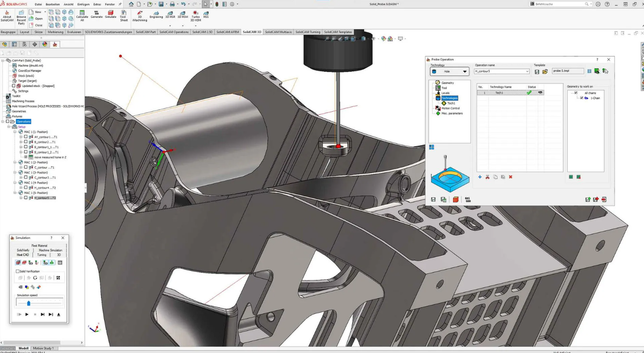The width and height of the screenshot is (644, 353).
Task: Click the Undo arrow in the quick access bar
Action: tap(184, 4)
